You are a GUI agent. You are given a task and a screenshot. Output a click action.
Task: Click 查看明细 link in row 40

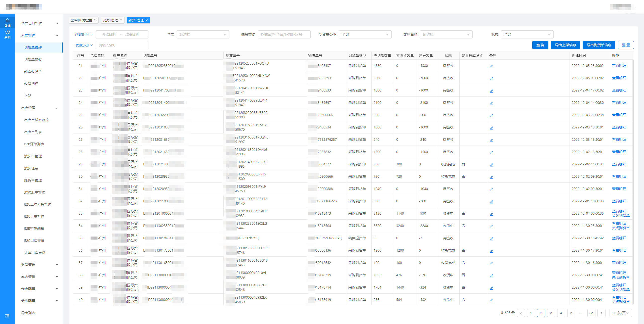pos(619,297)
